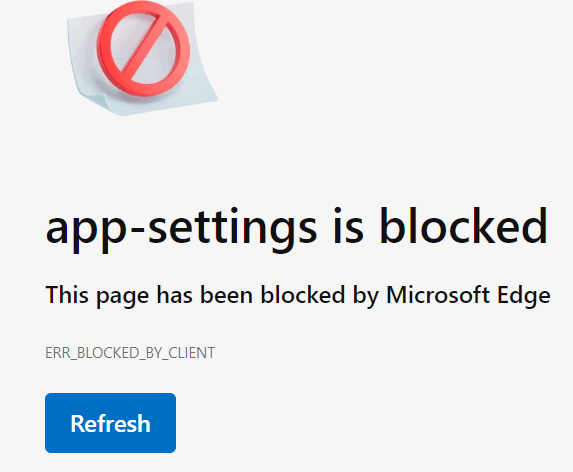
Task: Click the 'app-settings is blocked' heading
Action: 297,228
